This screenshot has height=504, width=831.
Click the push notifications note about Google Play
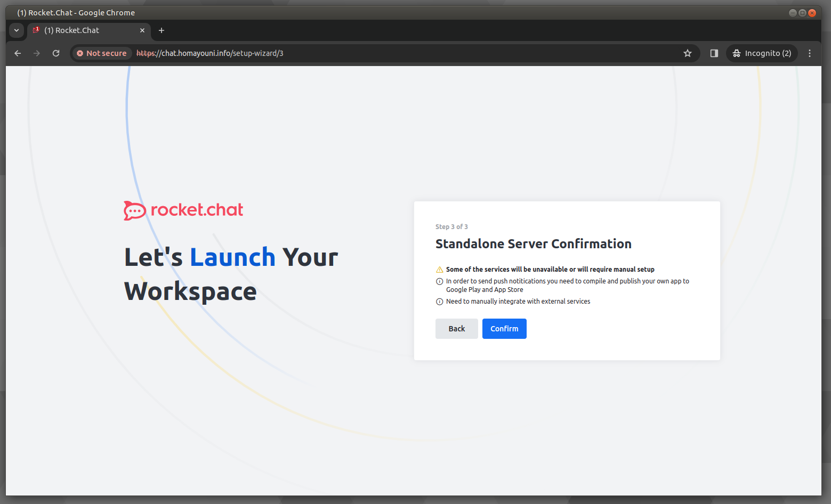[x=568, y=286]
